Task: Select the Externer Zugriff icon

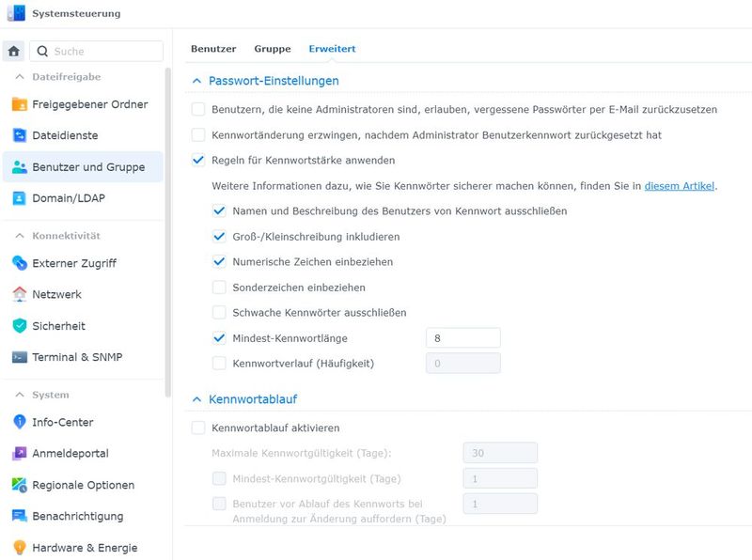Action: pyautogui.click(x=19, y=263)
